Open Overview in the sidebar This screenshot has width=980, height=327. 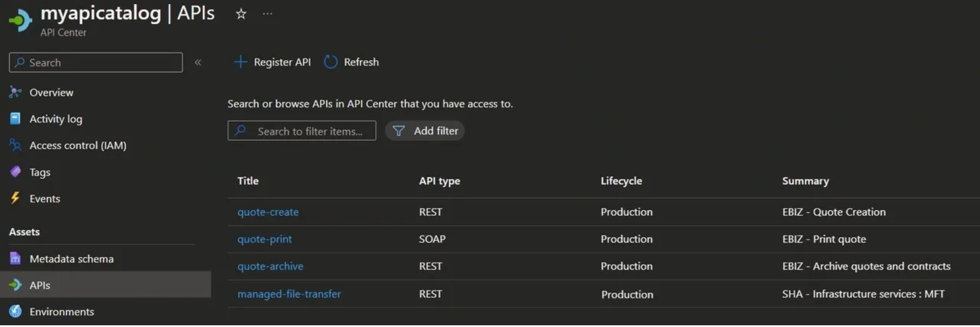(x=51, y=92)
